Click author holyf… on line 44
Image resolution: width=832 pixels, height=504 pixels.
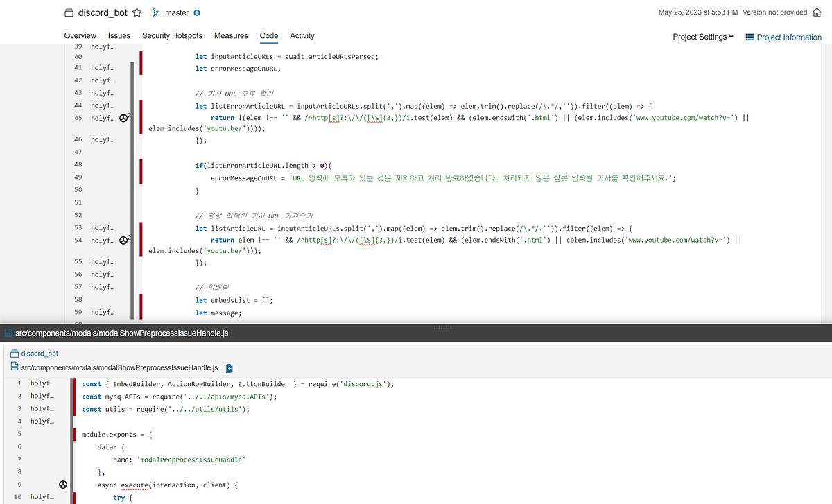click(x=103, y=105)
